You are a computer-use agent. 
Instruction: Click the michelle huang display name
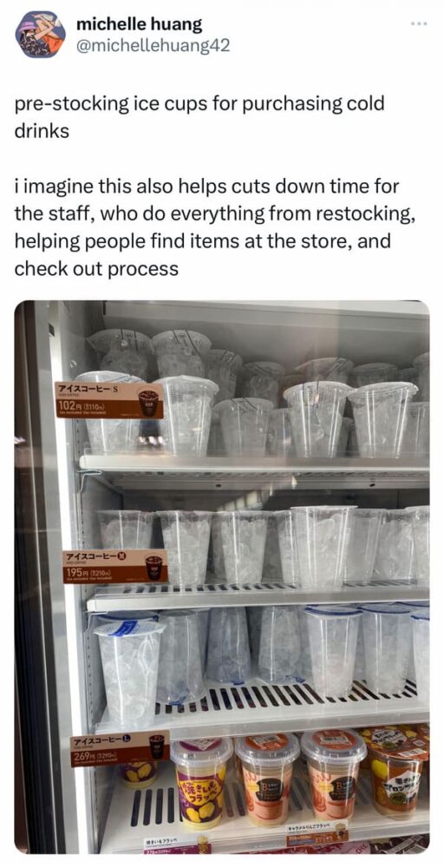pos(140,23)
